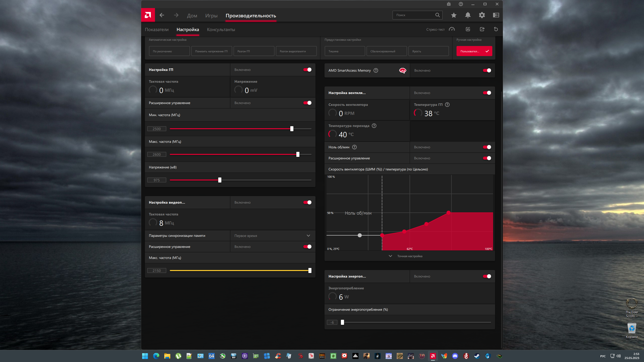
Task: Open Discord from the taskbar
Action: click(x=455, y=356)
